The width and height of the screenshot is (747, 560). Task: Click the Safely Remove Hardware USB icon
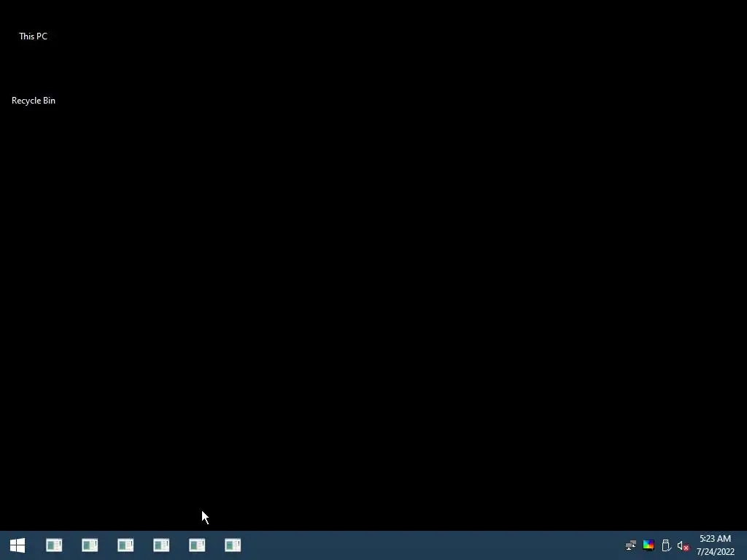pos(666,545)
